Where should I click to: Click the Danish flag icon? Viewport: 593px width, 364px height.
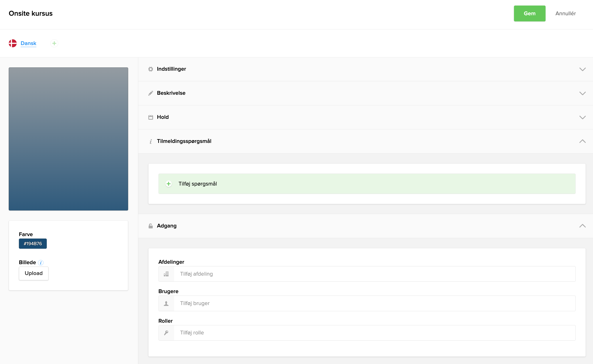tap(13, 43)
